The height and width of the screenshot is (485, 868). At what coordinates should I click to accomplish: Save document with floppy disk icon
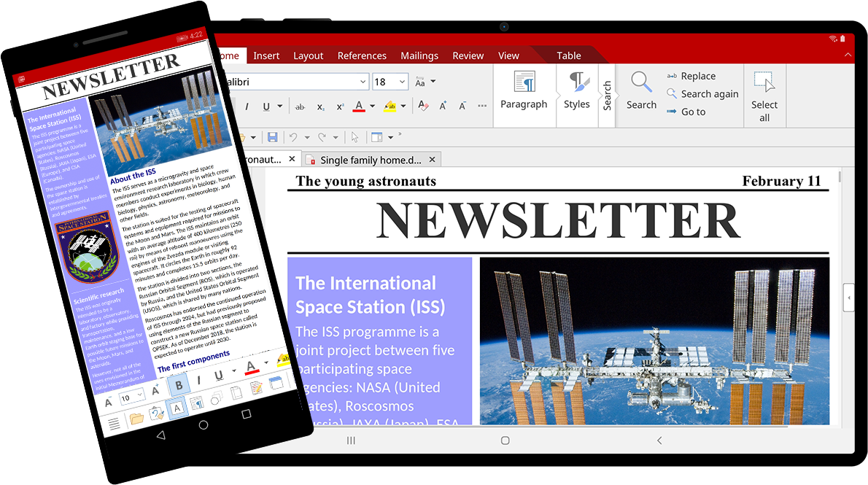272,137
